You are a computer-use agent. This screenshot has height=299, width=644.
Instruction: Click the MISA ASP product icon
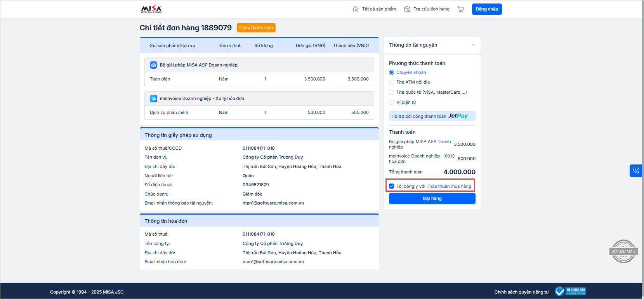153,65
